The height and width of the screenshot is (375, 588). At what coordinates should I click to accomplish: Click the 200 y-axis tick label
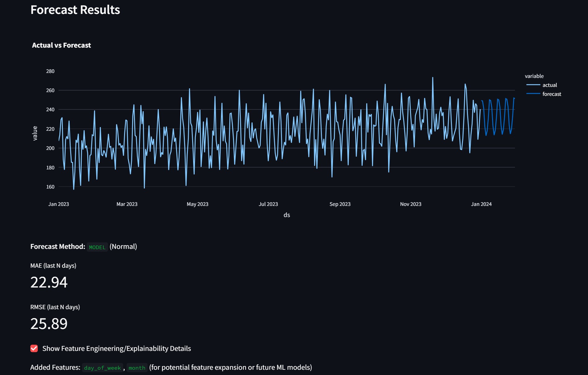click(x=50, y=148)
